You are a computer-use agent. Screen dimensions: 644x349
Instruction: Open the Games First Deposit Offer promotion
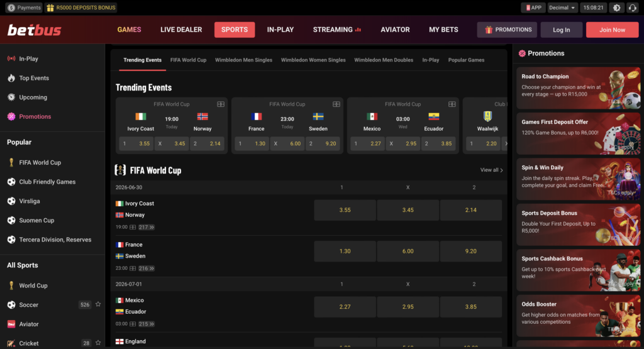pyautogui.click(x=579, y=133)
